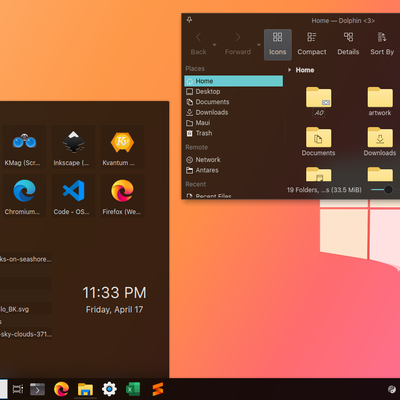
Task: Open the Firefox icon on the taskbar
Action: pos(61,389)
